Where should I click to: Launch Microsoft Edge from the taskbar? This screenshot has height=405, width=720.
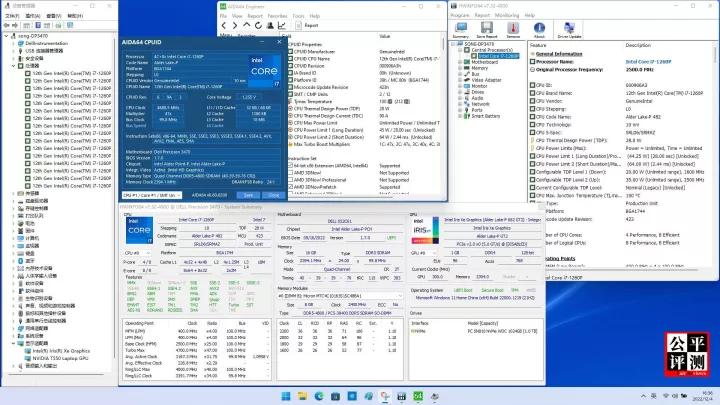[319, 396]
